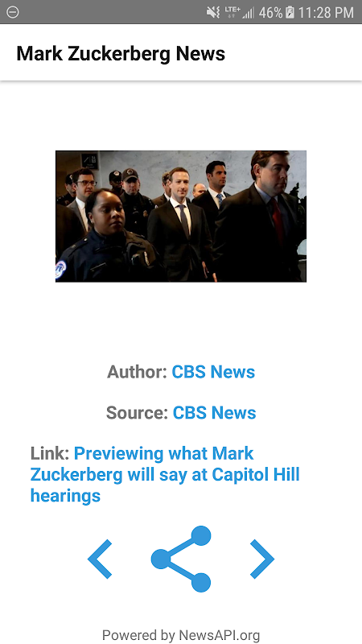Viewport: 362px width, 644px height.
Task: Tap the Link label text
Action: coord(50,453)
